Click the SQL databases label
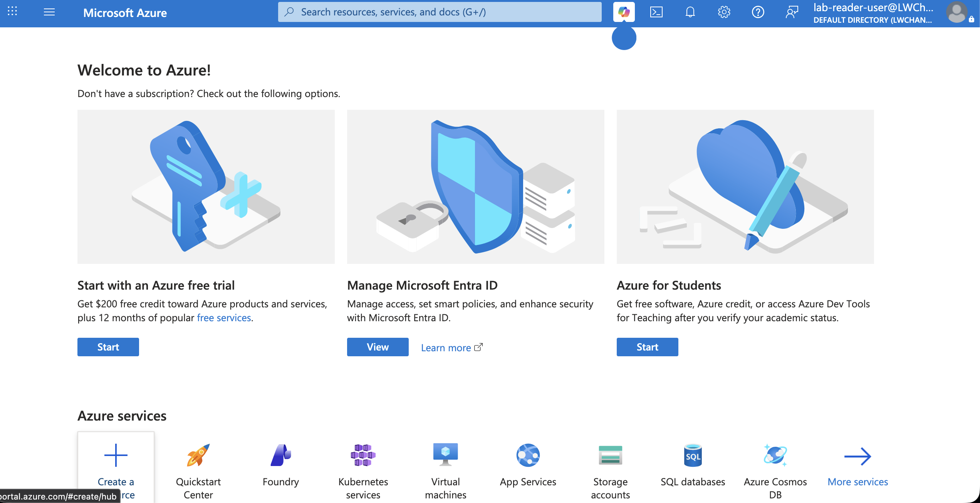980x503 pixels. click(693, 482)
